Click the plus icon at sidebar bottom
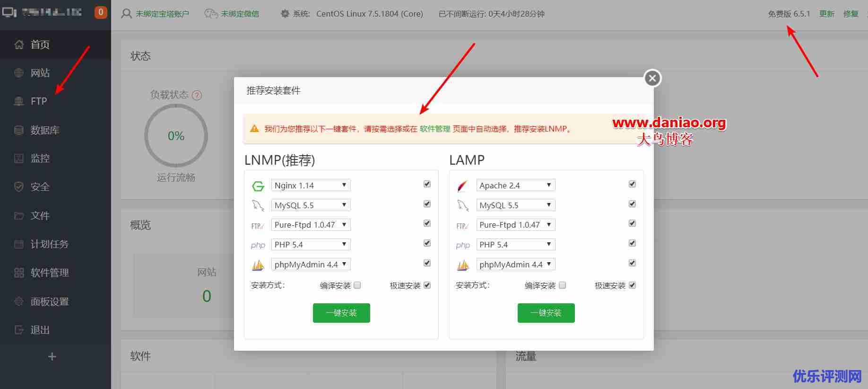Image resolution: width=868 pixels, height=389 pixels. pos(52,356)
